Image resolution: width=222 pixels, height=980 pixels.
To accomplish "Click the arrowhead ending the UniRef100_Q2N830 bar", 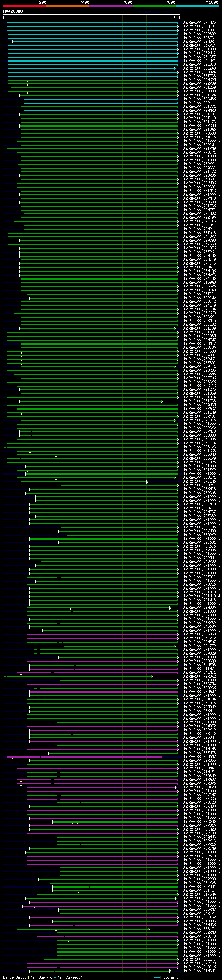I will pyautogui.click(x=170, y=608).
